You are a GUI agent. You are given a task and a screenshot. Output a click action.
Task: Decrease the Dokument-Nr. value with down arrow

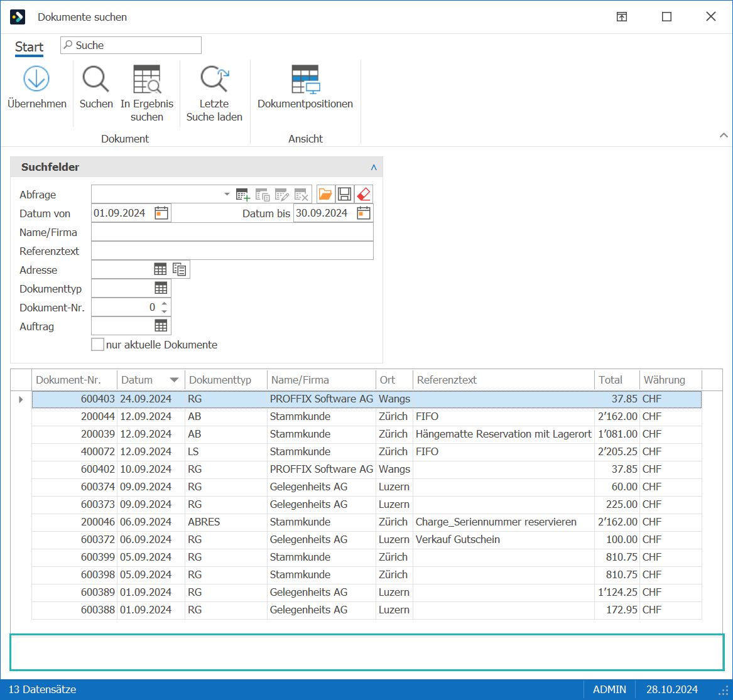pyautogui.click(x=164, y=311)
